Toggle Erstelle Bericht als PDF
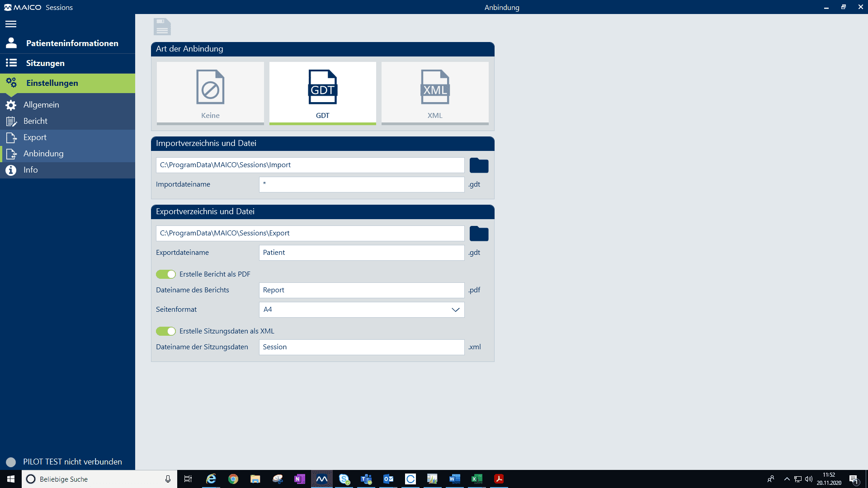Screen dimensions: 868x488 pyautogui.click(x=166, y=274)
